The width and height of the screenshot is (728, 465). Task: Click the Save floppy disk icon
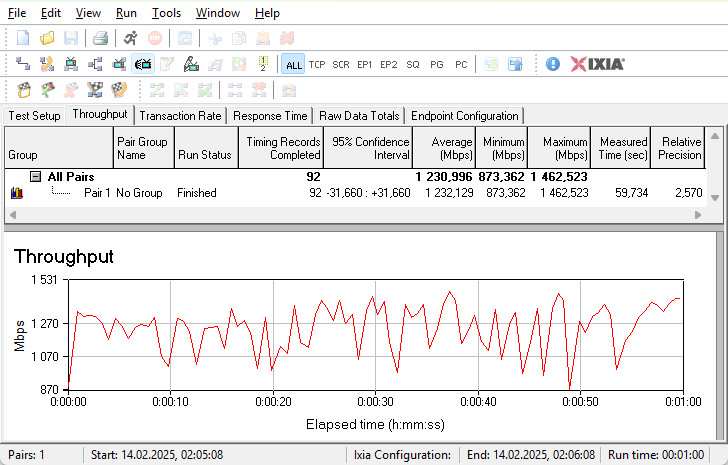pyautogui.click(x=71, y=38)
